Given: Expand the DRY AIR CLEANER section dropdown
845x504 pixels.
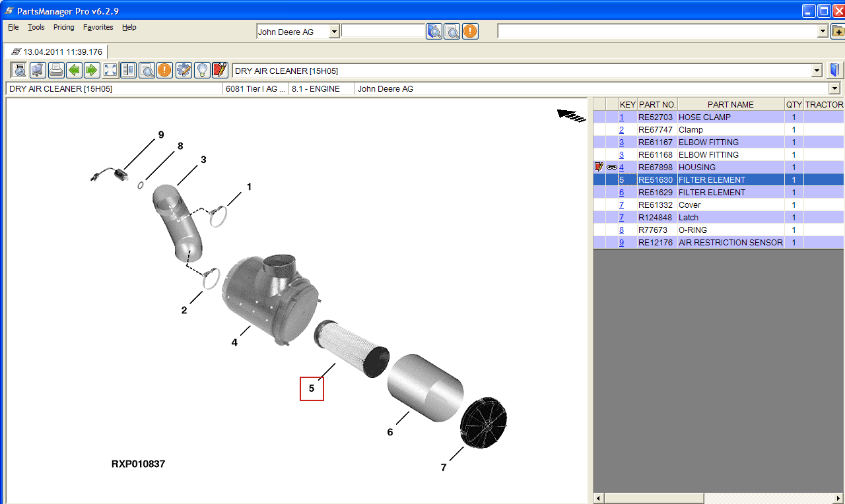Looking at the screenshot, I should coord(817,71).
